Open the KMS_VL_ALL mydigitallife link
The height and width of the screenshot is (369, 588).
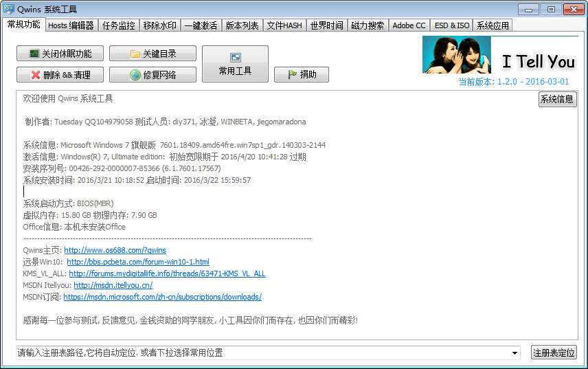click(x=167, y=273)
